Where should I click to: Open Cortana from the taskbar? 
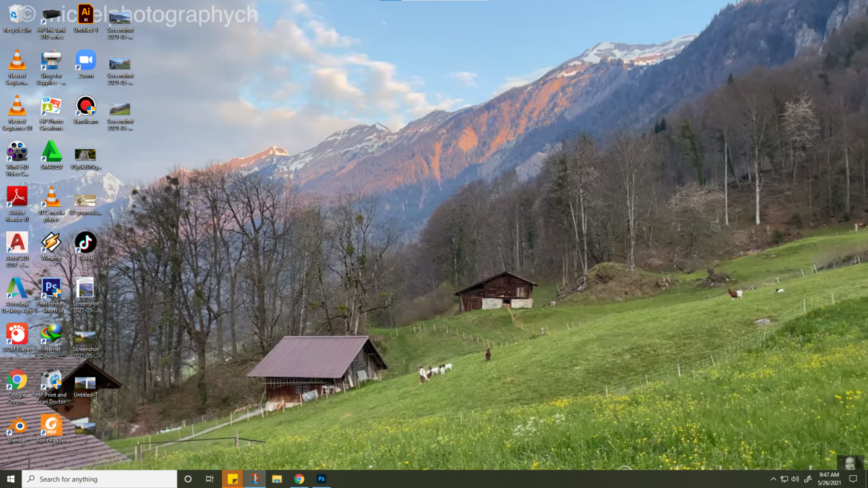tap(188, 479)
